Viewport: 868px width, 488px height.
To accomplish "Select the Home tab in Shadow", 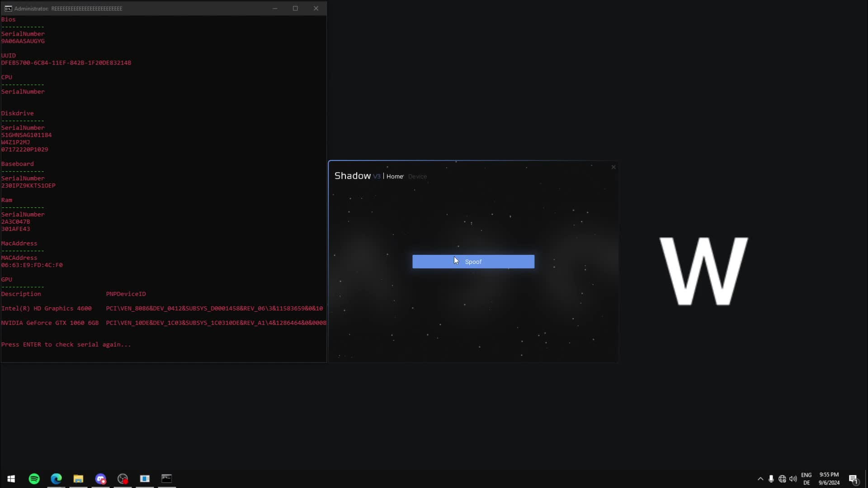I will point(394,177).
